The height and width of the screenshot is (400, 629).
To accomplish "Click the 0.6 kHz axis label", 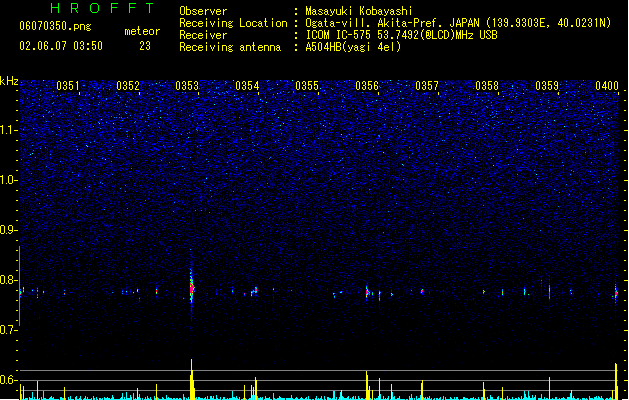I will click(9, 380).
